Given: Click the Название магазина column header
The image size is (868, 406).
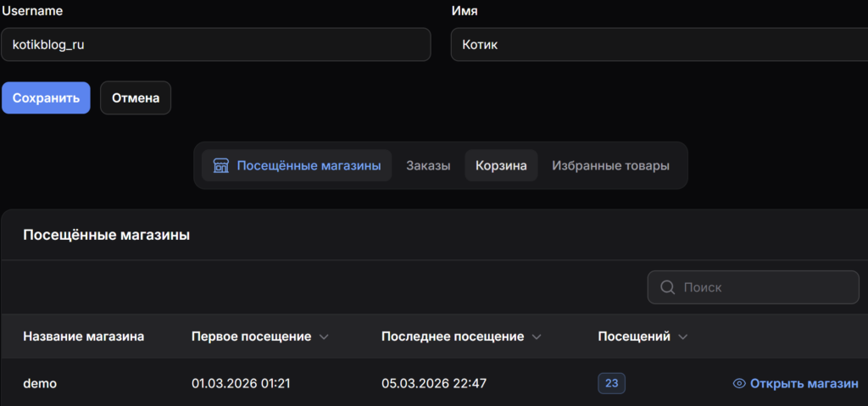Looking at the screenshot, I should [83, 336].
